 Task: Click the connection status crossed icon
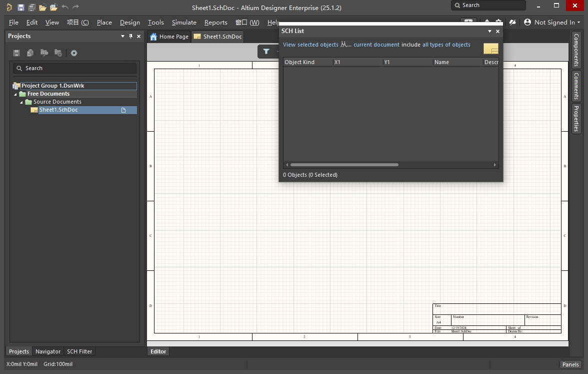[x=512, y=22]
